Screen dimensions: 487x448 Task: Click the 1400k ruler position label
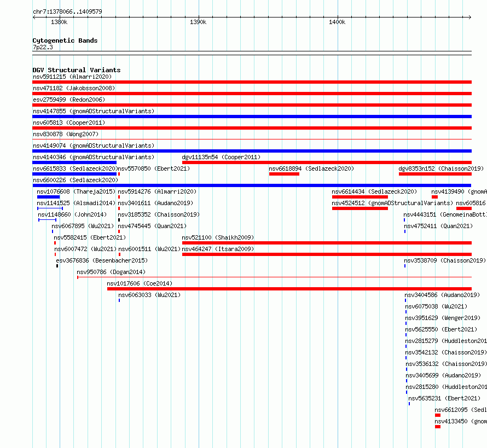[x=337, y=22]
